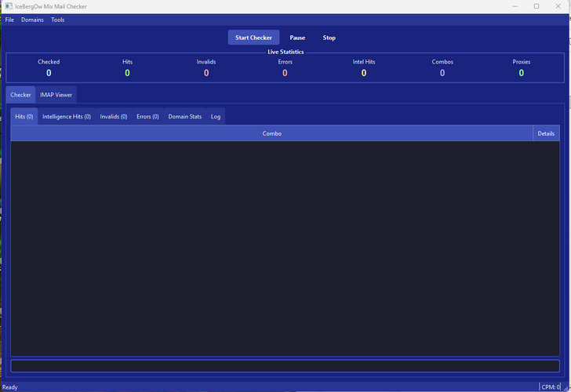This screenshot has width=571, height=392.
Task: Open the Intelligence Hits (0) tab
Action: (x=67, y=117)
